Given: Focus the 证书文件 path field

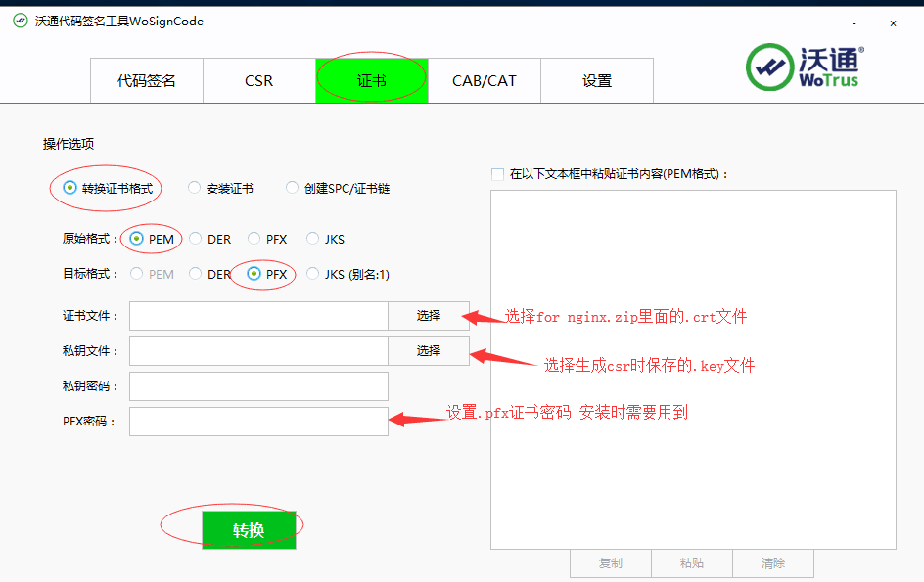Looking at the screenshot, I should coord(258,316).
